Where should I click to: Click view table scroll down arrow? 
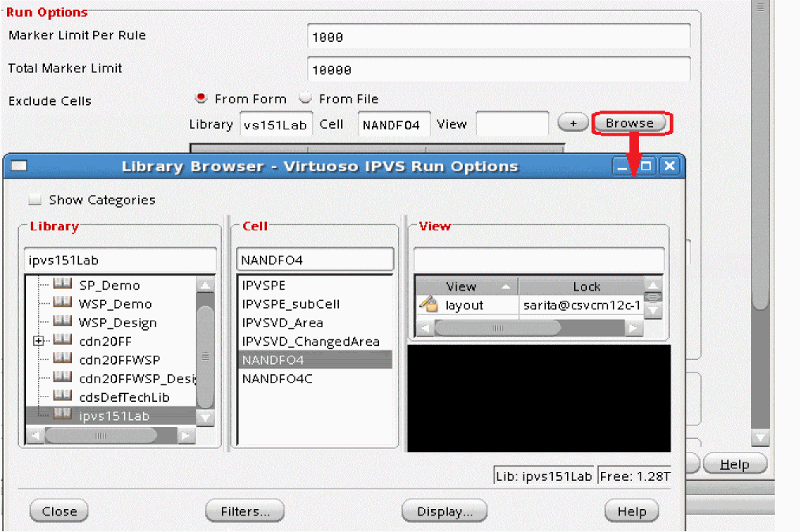652,310
